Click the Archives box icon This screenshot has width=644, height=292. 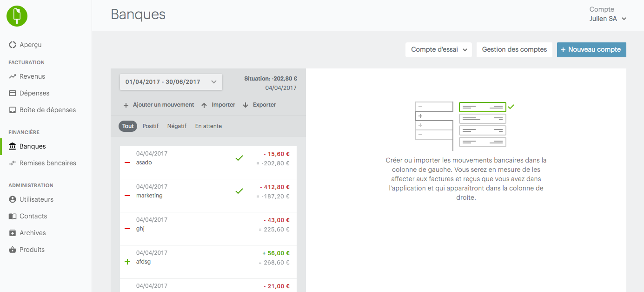[13, 233]
